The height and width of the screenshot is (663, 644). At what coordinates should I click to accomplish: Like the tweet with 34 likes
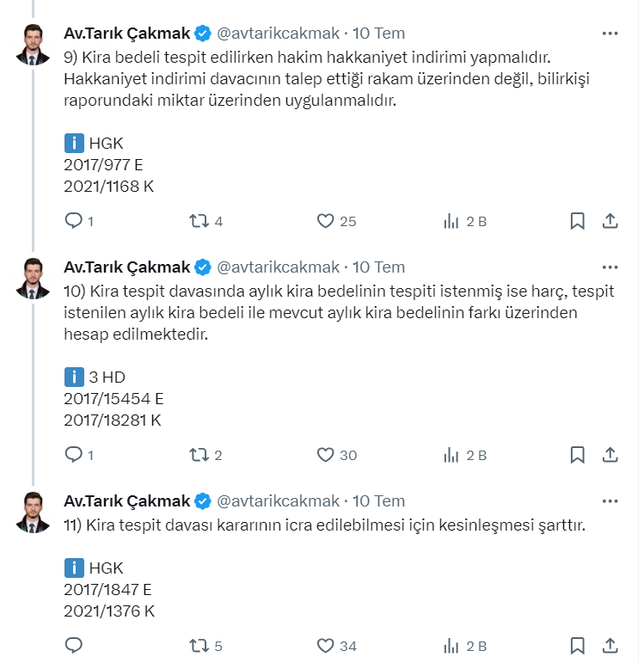coord(325,646)
